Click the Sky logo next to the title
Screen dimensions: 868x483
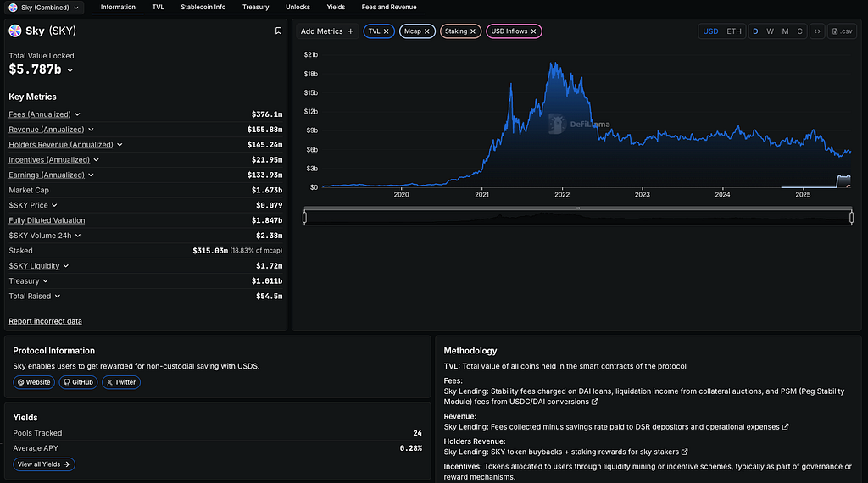point(15,31)
